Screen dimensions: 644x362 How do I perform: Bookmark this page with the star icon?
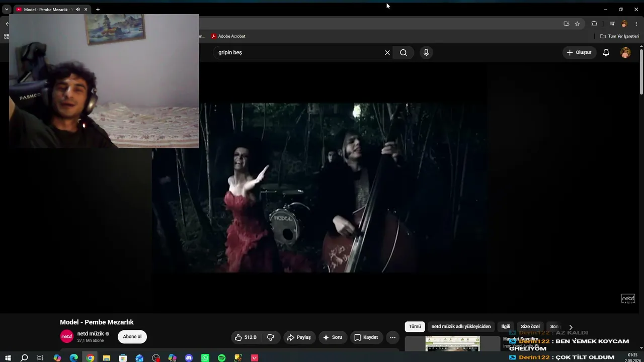(x=577, y=24)
